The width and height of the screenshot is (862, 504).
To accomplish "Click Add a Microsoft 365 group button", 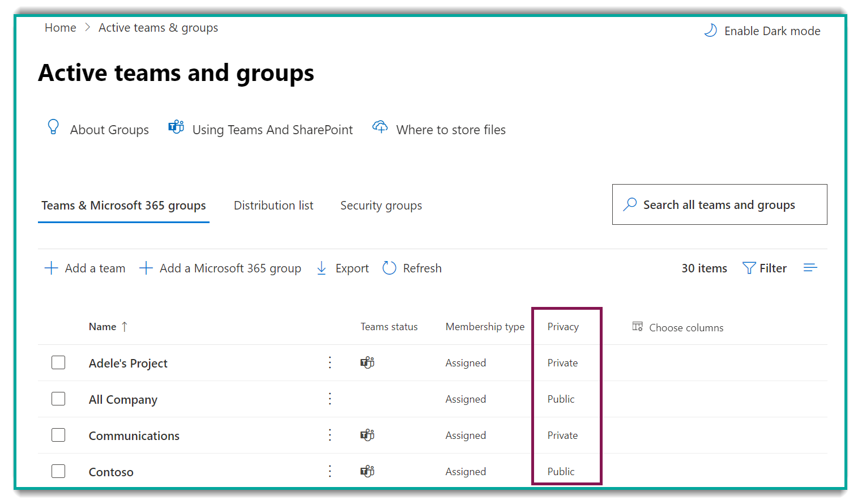I will [220, 268].
